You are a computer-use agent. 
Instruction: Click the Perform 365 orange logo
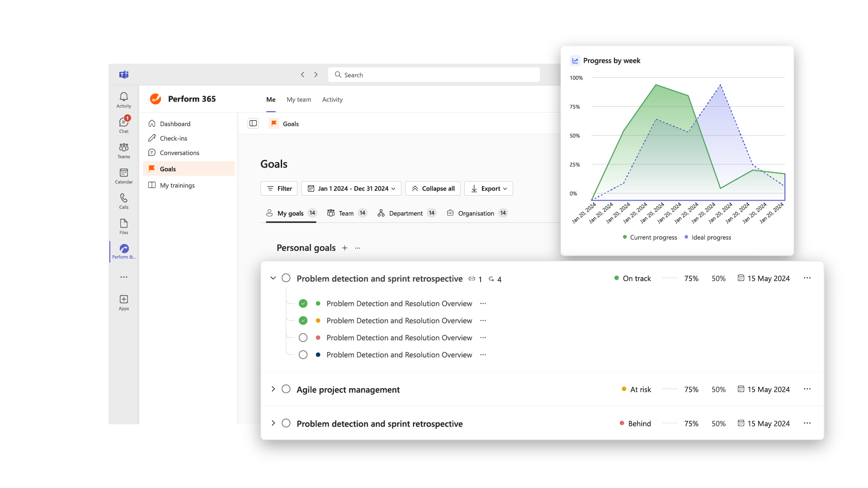(156, 99)
